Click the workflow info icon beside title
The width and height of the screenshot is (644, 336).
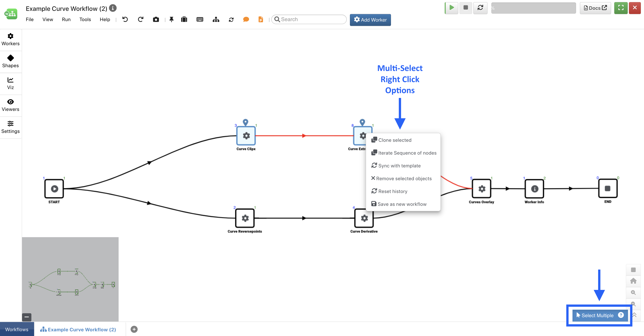tap(113, 8)
